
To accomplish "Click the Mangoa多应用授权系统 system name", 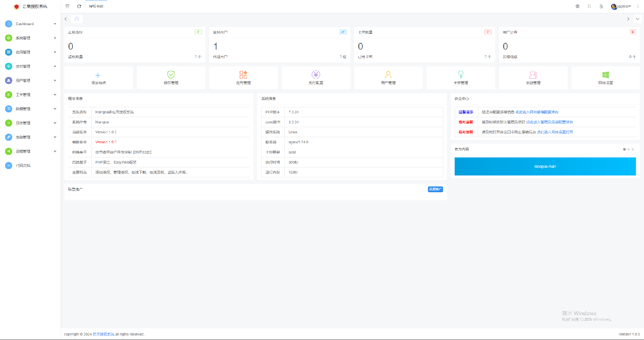I will pos(114,112).
